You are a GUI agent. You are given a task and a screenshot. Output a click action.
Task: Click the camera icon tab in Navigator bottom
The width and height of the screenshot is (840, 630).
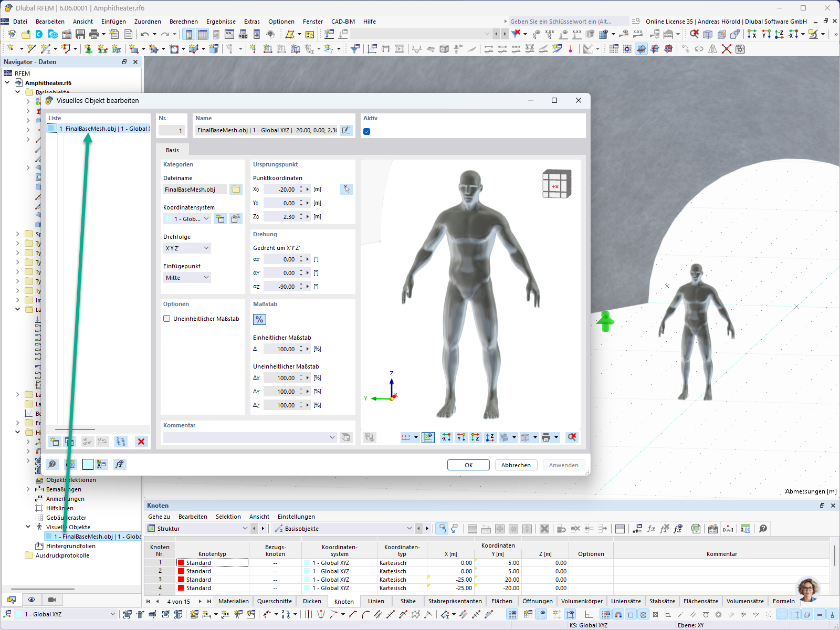[x=51, y=600]
